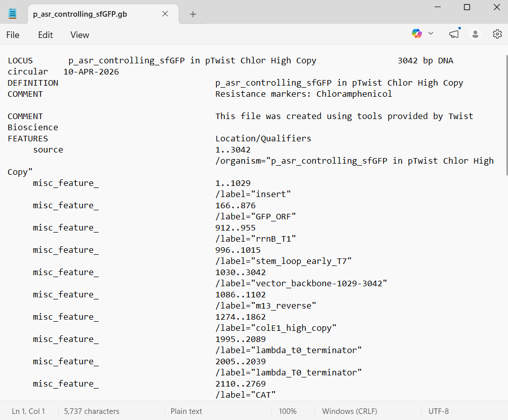Maximize the Notepad window

tap(467, 7)
